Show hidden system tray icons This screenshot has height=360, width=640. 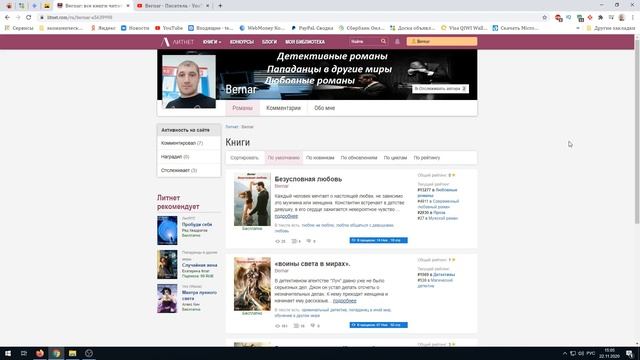(565, 353)
